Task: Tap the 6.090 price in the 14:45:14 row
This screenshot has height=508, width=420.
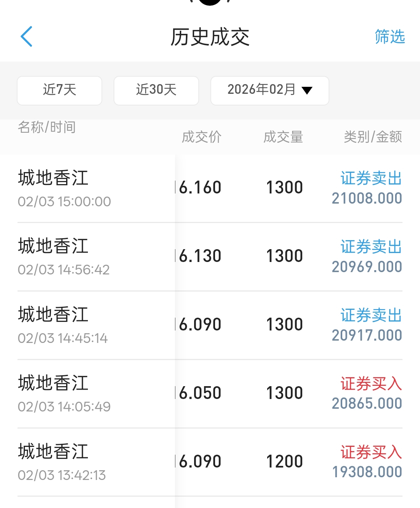Action: [x=200, y=325]
